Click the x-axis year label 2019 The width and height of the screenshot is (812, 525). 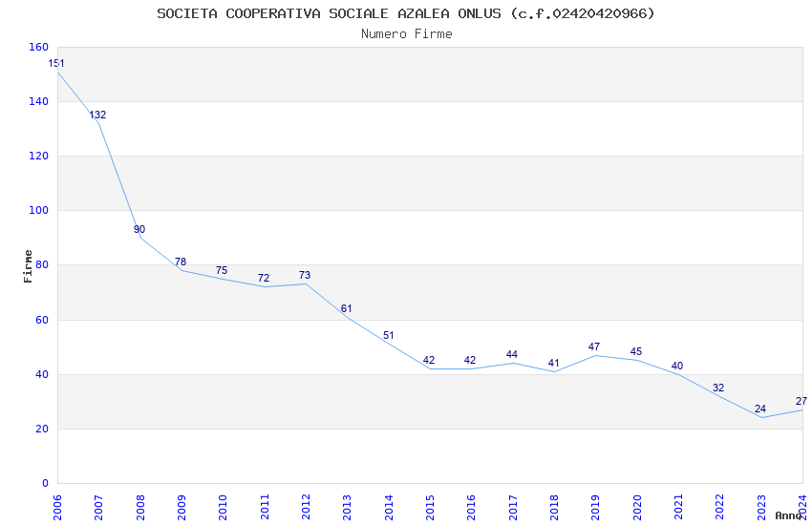click(x=595, y=507)
